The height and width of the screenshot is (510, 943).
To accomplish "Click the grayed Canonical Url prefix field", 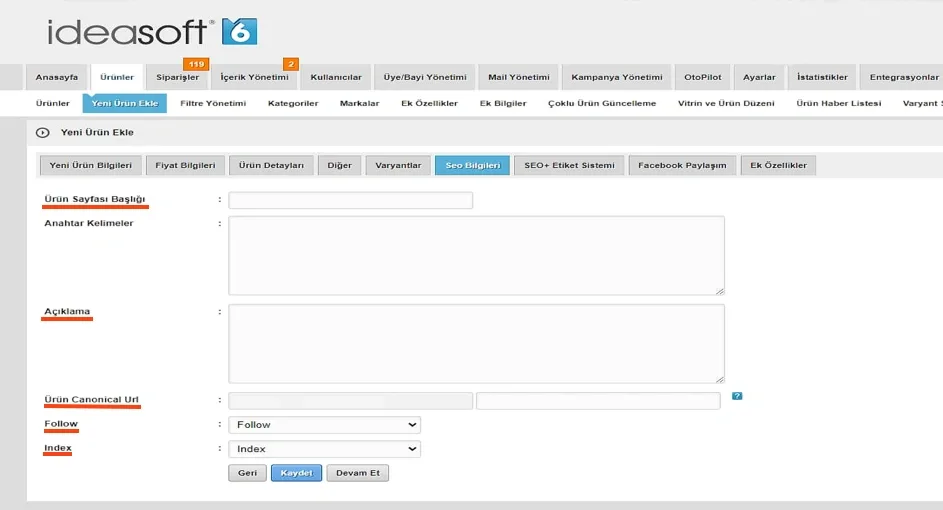I will [351, 401].
